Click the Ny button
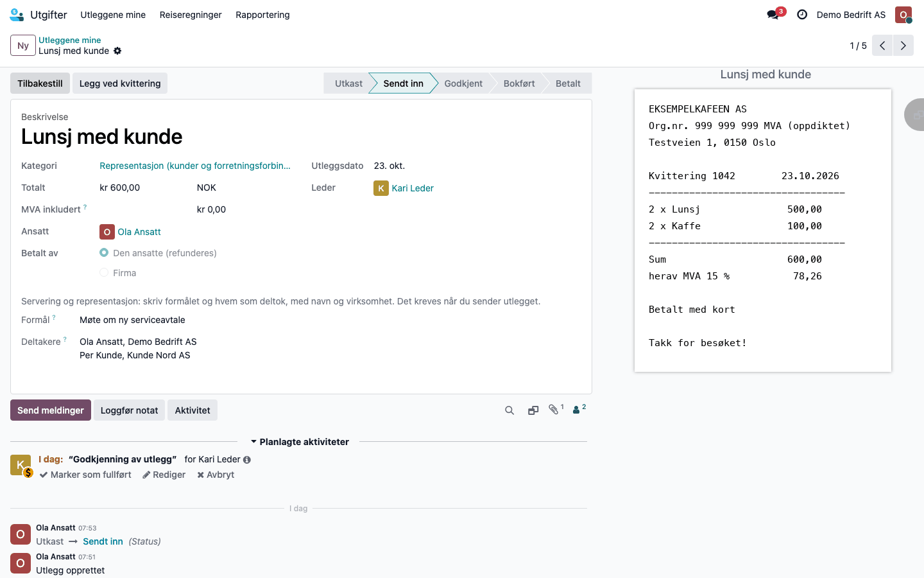The height and width of the screenshot is (578, 924). pyautogui.click(x=23, y=46)
